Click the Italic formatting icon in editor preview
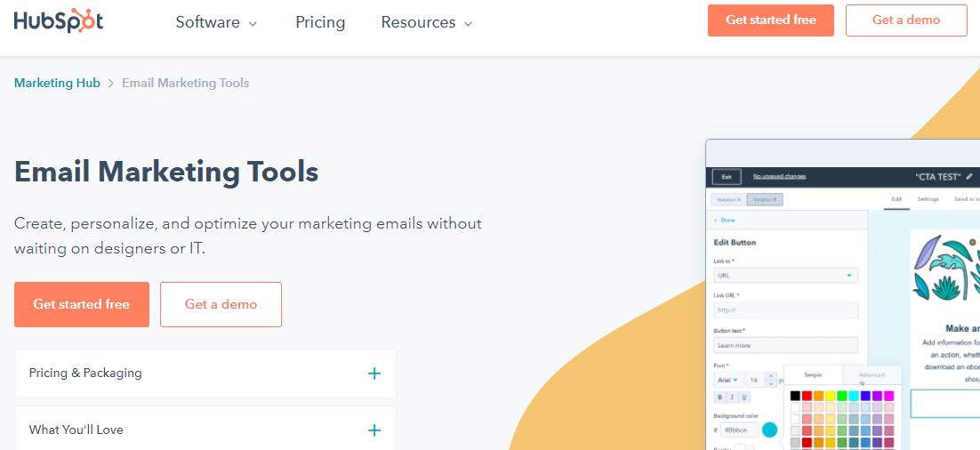 [x=732, y=397]
